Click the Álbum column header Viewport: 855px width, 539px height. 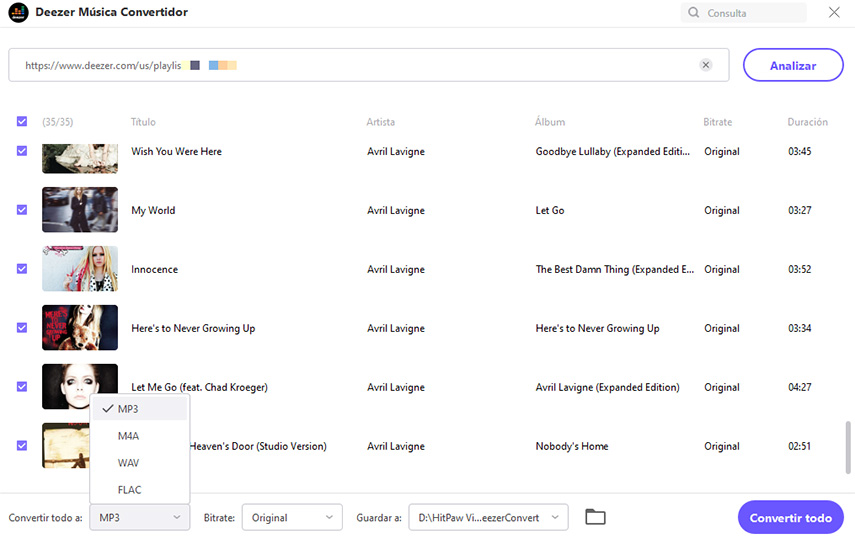pos(550,122)
